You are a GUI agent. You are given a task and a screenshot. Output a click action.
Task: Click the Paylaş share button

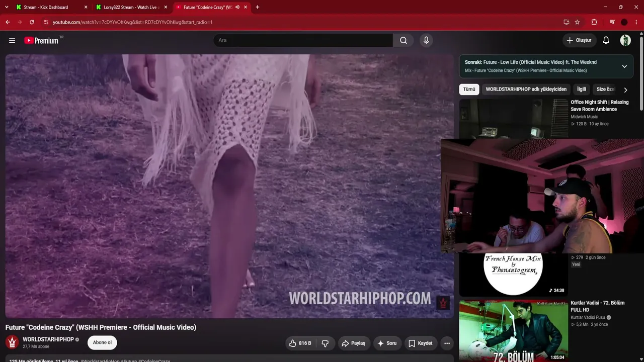[353, 343]
